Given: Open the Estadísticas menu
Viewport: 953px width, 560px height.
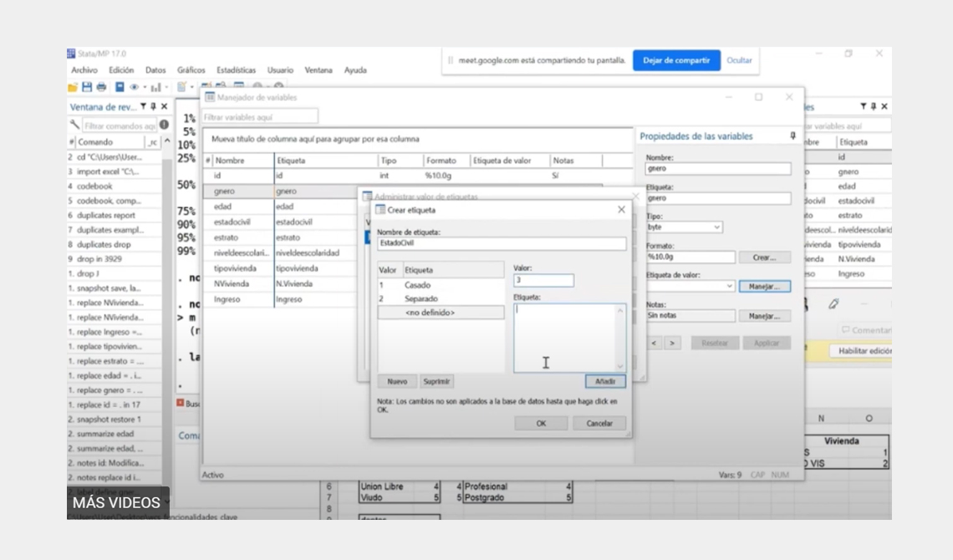Looking at the screenshot, I should [237, 70].
